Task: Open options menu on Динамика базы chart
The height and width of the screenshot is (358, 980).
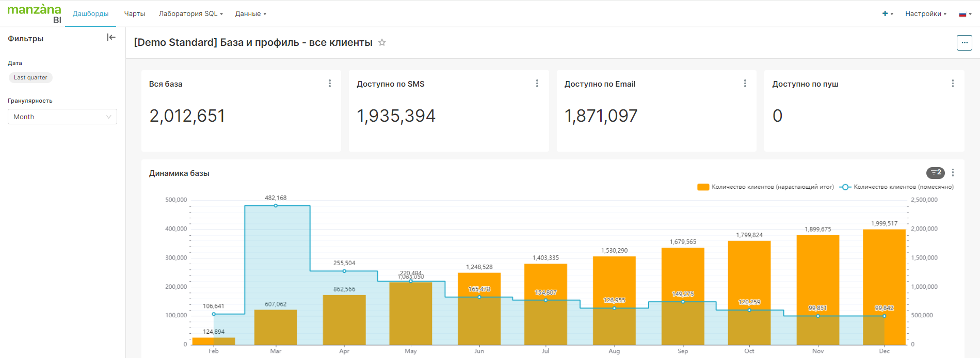Action: click(953, 173)
